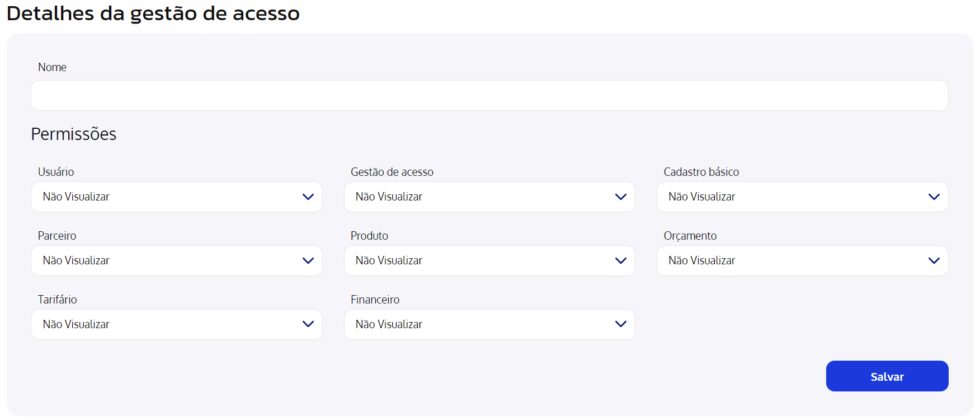Click chevron arrow in Orçamento dropdown

(934, 260)
